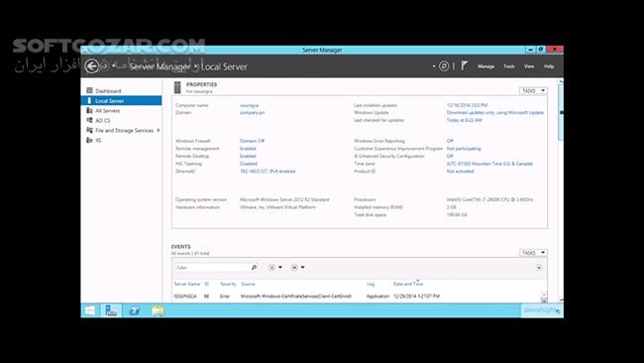The width and height of the screenshot is (644, 363).
Task: Sort events by Source column
Action: (248, 284)
